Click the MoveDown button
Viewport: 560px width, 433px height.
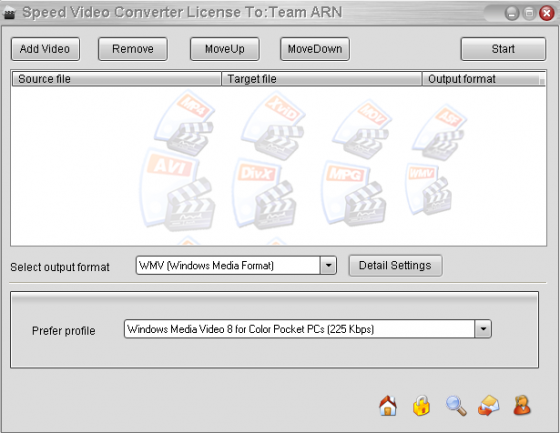coord(315,49)
